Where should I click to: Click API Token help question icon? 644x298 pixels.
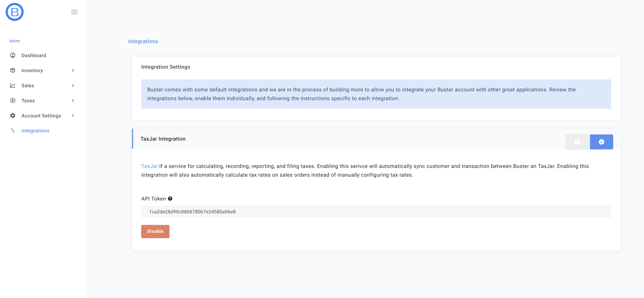170,199
